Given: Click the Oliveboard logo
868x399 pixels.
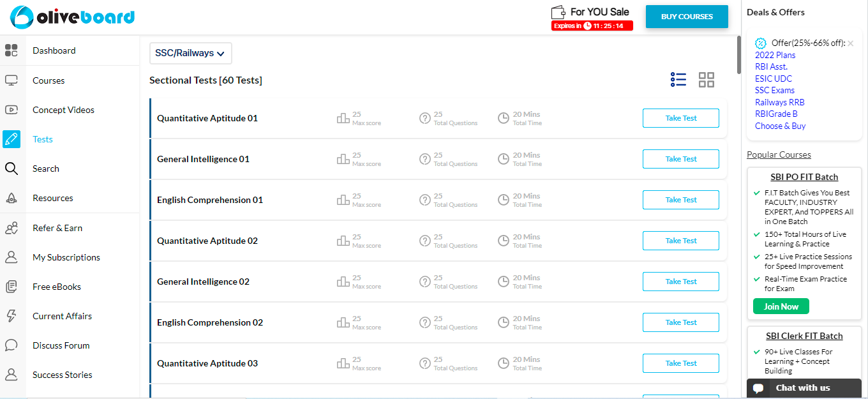Looking at the screenshot, I should tap(72, 17).
